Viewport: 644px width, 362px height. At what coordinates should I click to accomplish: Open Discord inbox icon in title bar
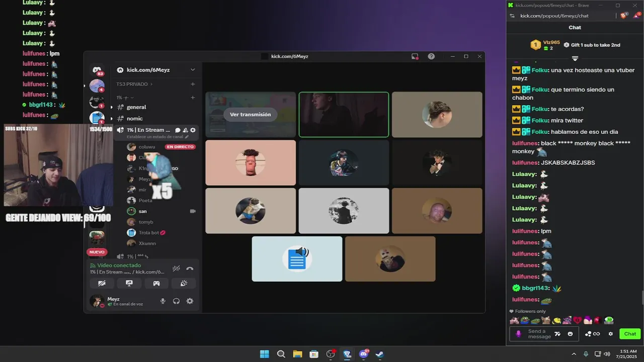pos(415,56)
